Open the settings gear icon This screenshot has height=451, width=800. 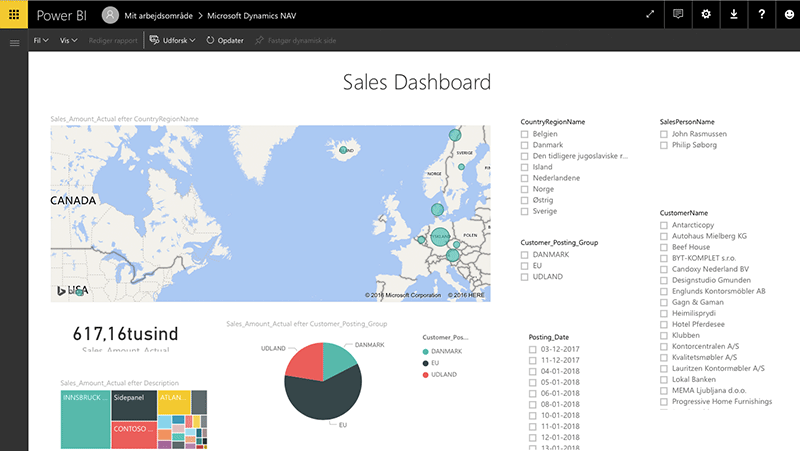click(706, 14)
